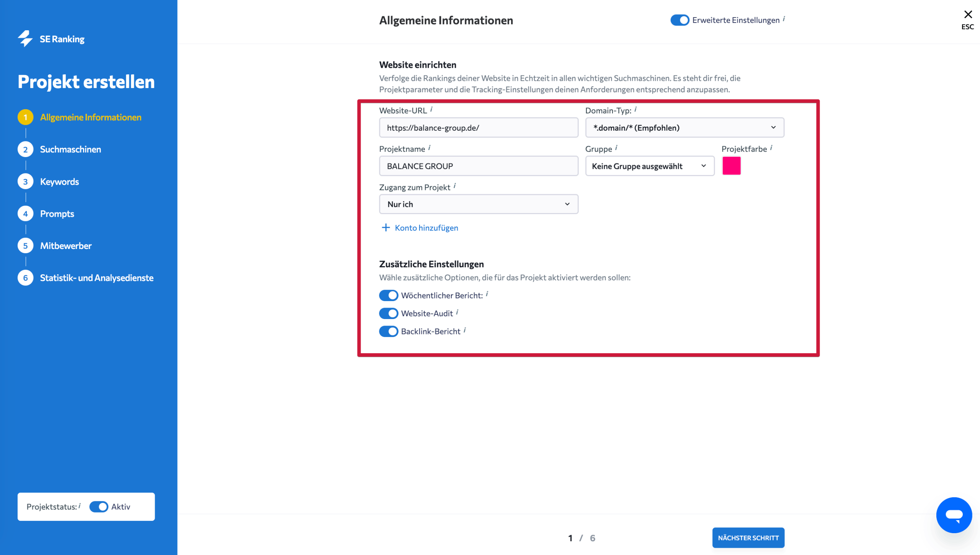Jump to Mitbewerber step
The width and height of the screenshot is (980, 555).
66,246
